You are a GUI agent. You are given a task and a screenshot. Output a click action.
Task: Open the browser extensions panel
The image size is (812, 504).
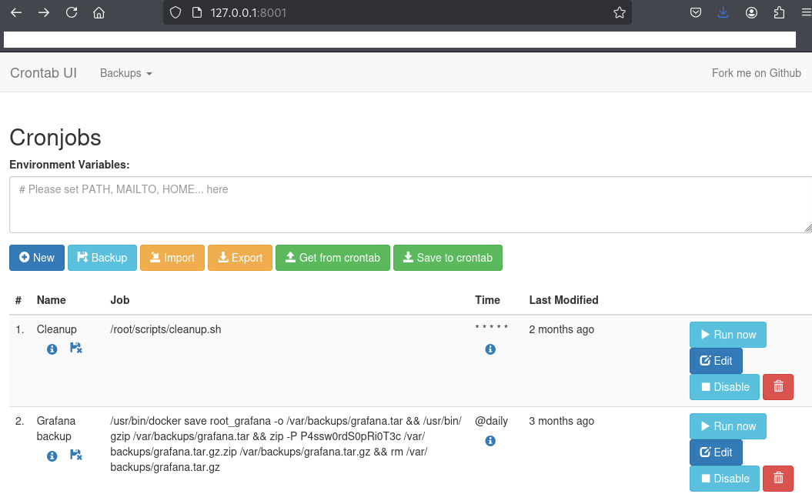779,12
